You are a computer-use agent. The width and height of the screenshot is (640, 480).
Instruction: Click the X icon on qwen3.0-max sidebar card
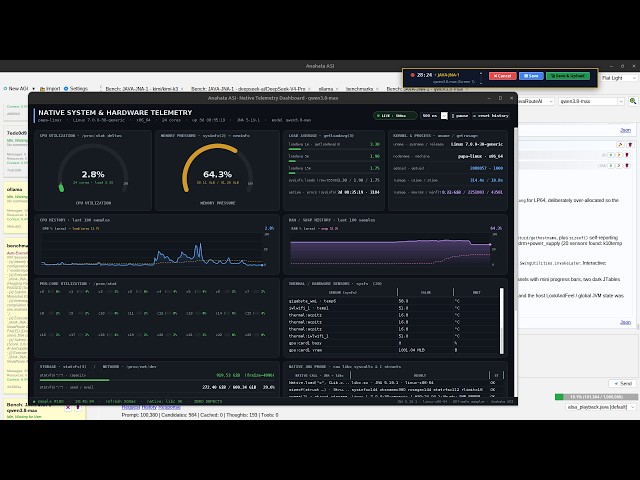pyautogui.click(x=68, y=407)
